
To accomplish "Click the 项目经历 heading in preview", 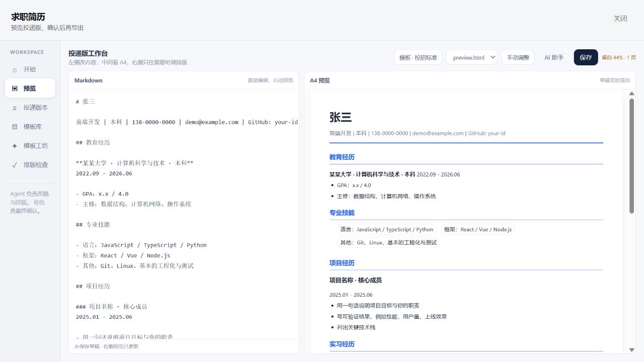I will tap(342, 263).
